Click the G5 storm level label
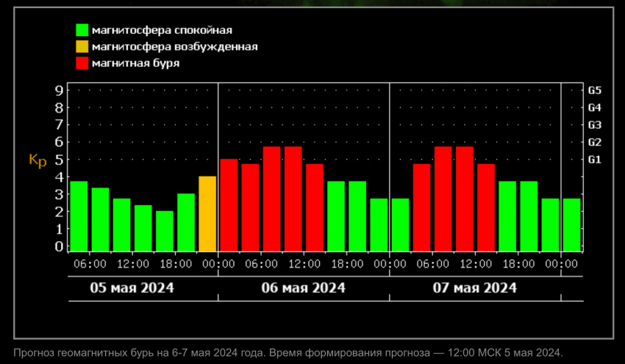 click(595, 90)
